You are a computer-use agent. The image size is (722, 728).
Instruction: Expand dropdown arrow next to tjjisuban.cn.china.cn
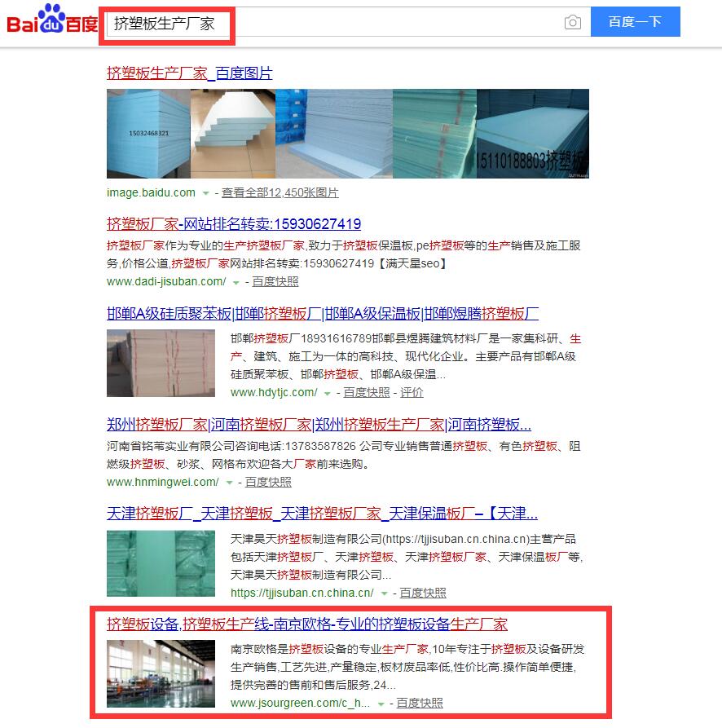384,593
